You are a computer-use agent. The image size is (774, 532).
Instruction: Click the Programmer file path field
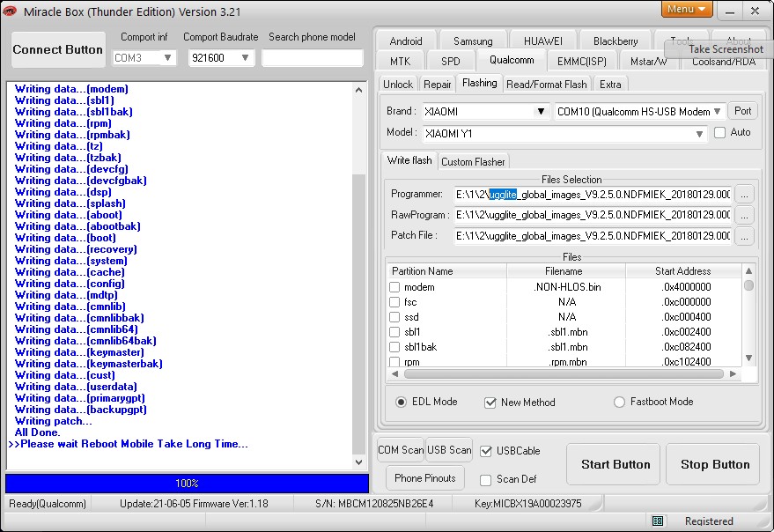(593, 195)
